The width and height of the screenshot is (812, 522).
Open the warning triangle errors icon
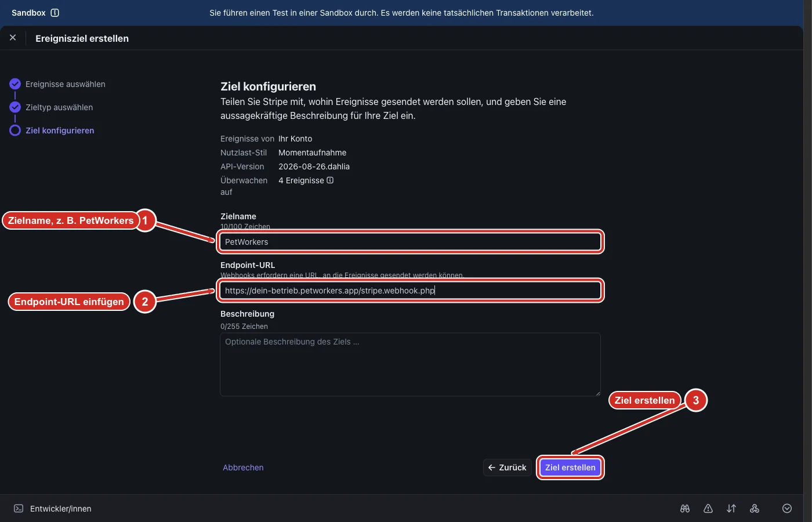point(708,509)
